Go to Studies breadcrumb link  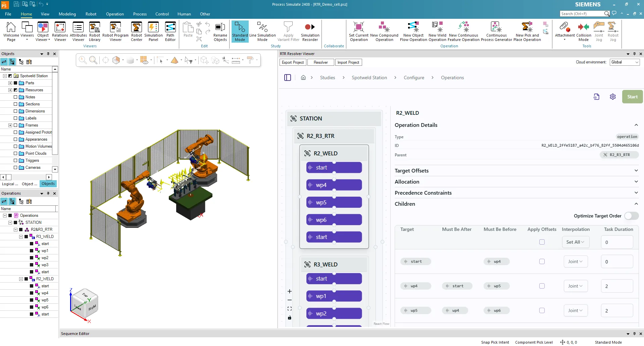[328, 78]
